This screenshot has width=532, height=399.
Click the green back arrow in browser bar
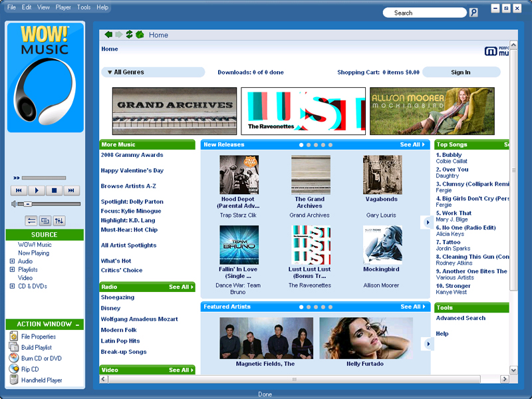[108, 35]
